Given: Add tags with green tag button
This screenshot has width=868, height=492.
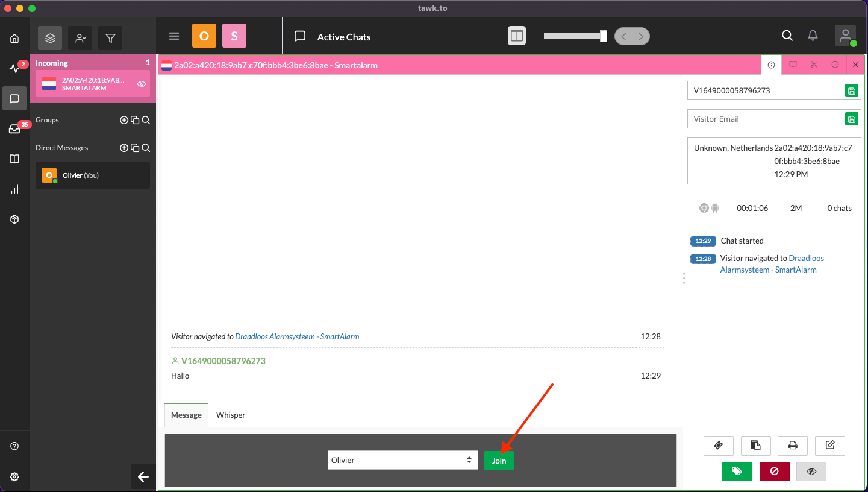Looking at the screenshot, I should 737,471.
